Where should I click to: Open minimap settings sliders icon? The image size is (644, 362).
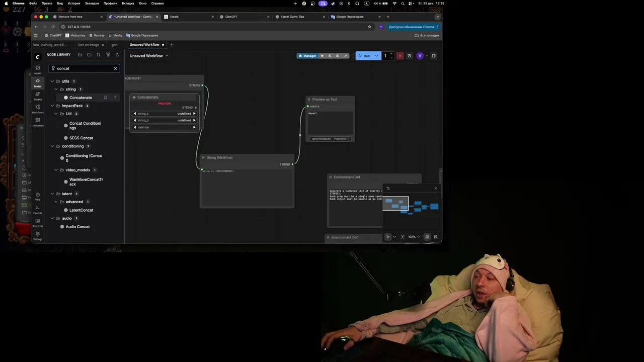click(x=388, y=188)
